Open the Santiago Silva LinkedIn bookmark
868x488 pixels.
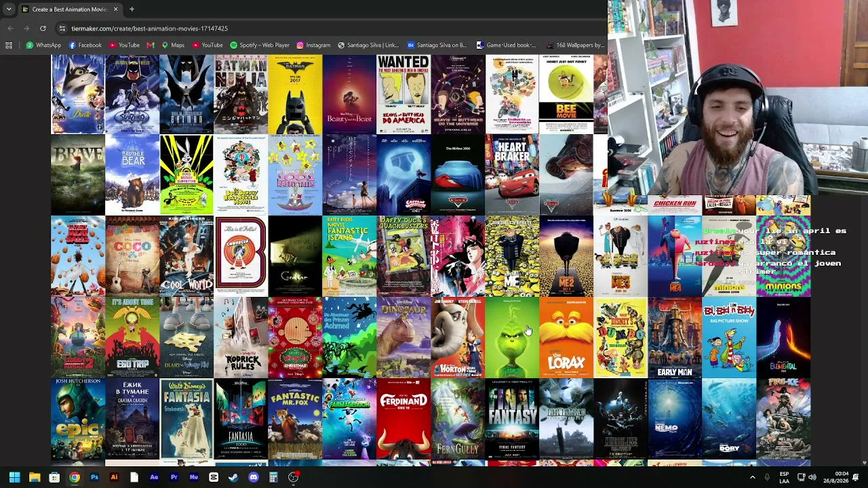click(368, 45)
